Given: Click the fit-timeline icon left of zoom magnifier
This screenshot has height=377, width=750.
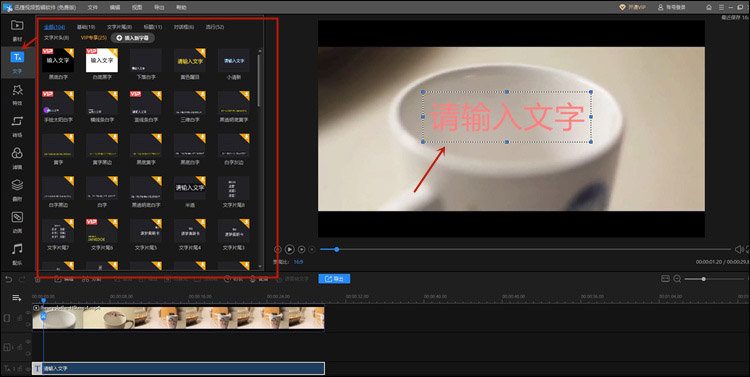Looking at the screenshot, I should (665, 278).
